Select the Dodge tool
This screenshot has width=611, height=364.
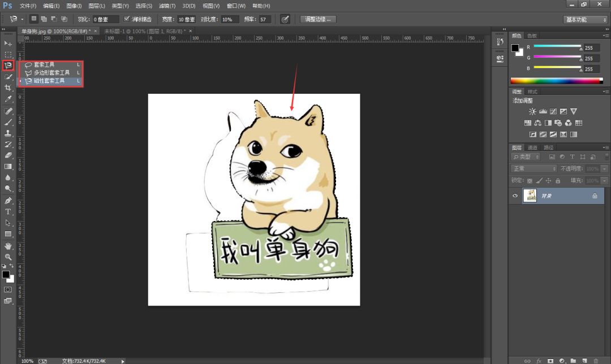tap(8, 188)
